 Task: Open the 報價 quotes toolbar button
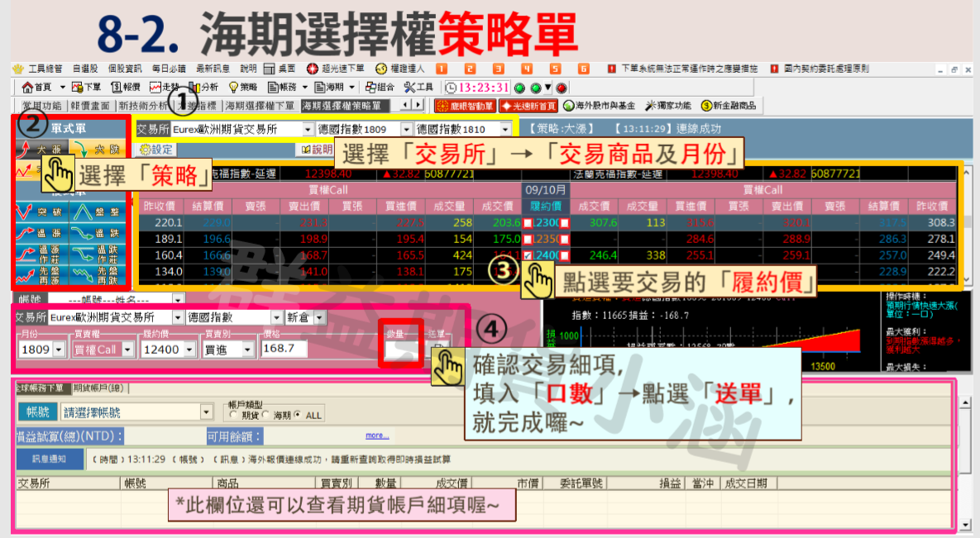[x=126, y=88]
